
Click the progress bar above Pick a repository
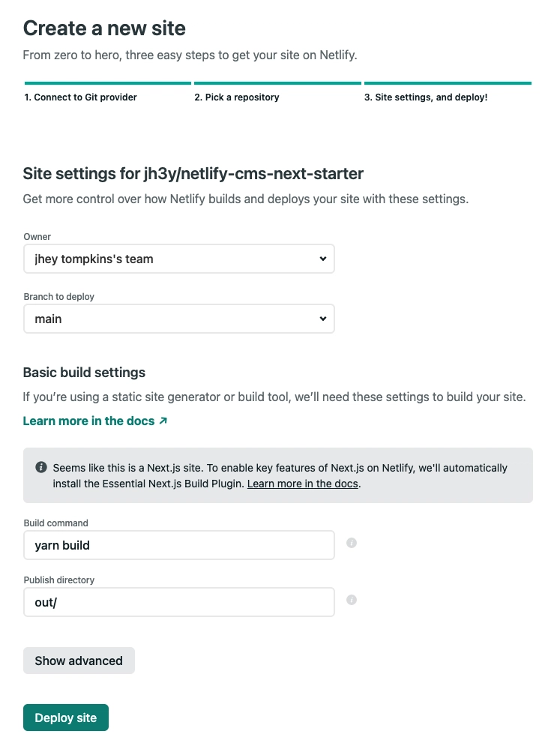point(277,82)
